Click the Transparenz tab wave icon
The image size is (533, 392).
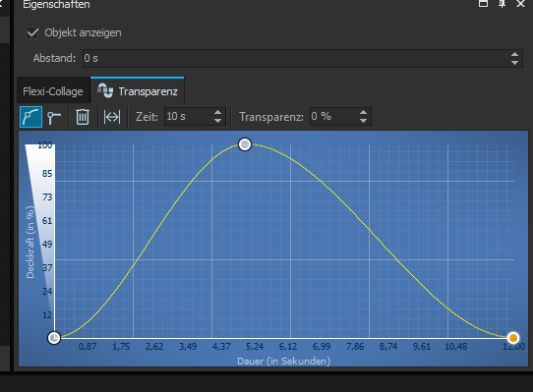coord(105,90)
